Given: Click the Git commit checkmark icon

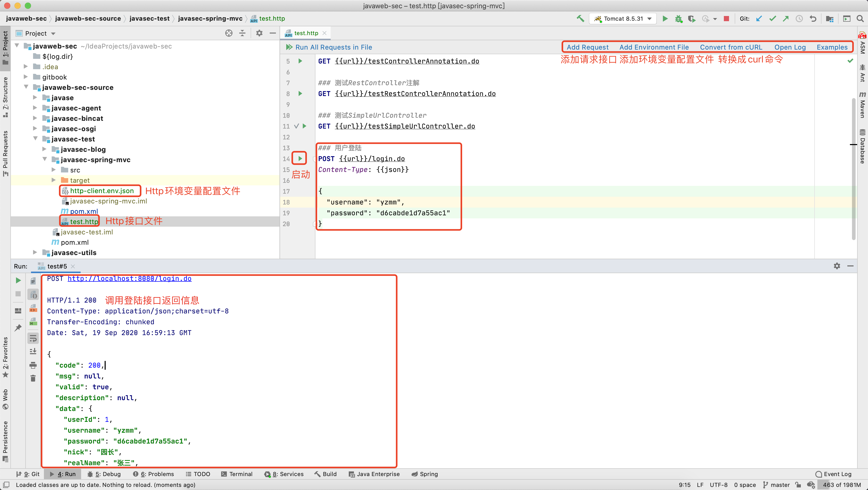Looking at the screenshot, I should click(772, 19).
